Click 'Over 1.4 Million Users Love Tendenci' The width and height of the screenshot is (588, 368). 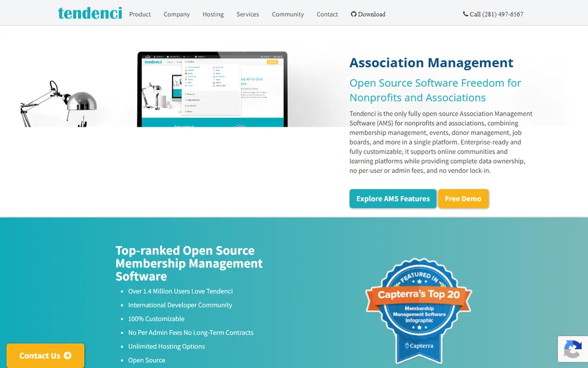[180, 291]
